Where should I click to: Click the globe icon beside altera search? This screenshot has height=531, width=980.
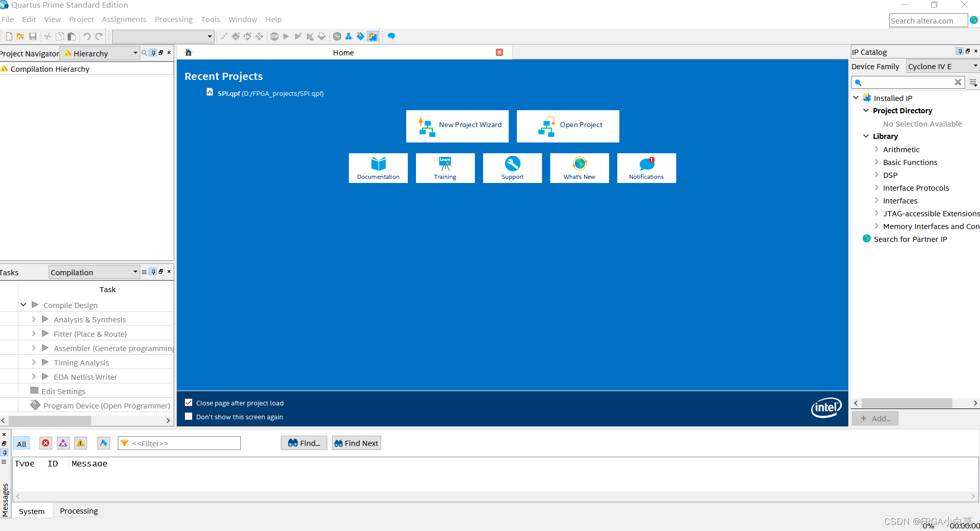(974, 20)
